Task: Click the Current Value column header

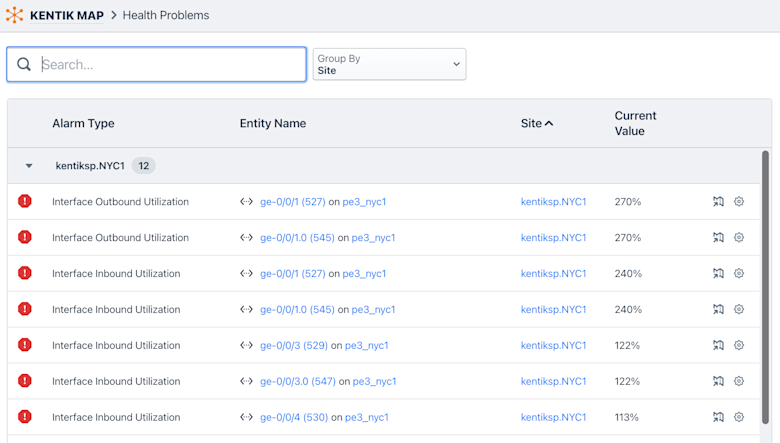Action: [635, 123]
